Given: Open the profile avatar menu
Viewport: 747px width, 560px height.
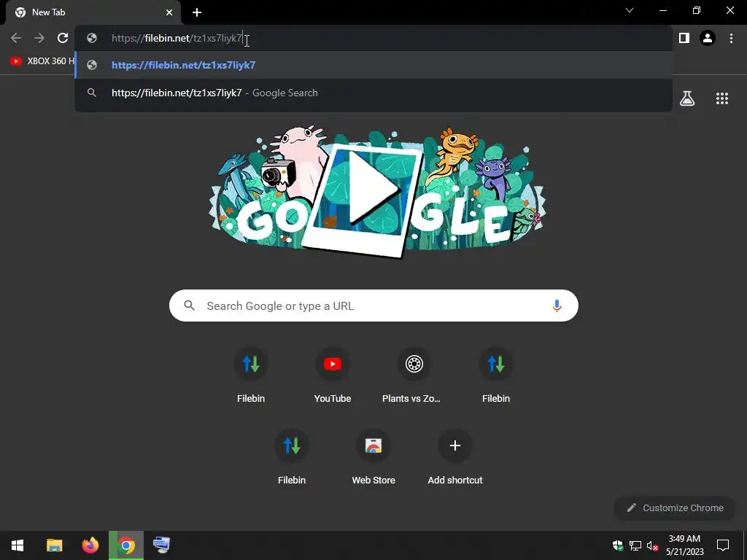Looking at the screenshot, I should tap(708, 38).
